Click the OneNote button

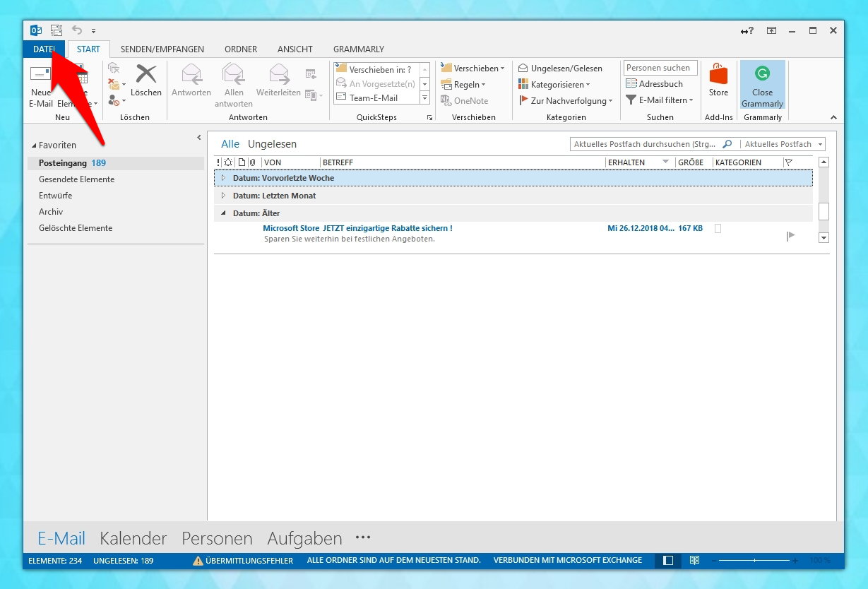(464, 101)
